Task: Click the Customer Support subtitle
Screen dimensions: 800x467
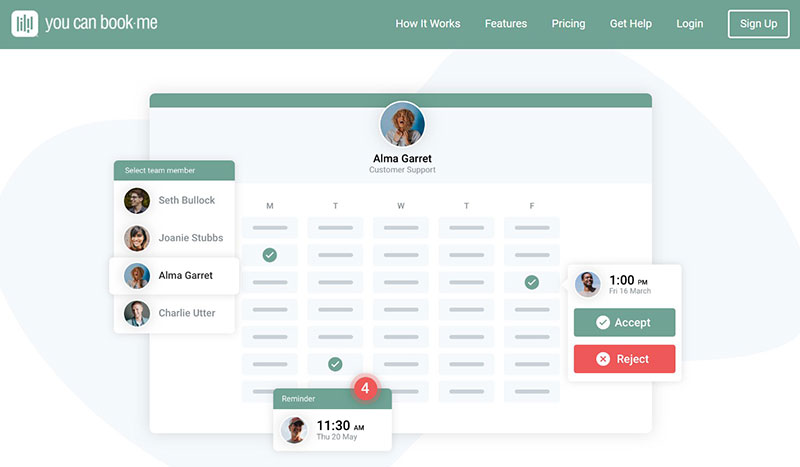Action: (402, 170)
